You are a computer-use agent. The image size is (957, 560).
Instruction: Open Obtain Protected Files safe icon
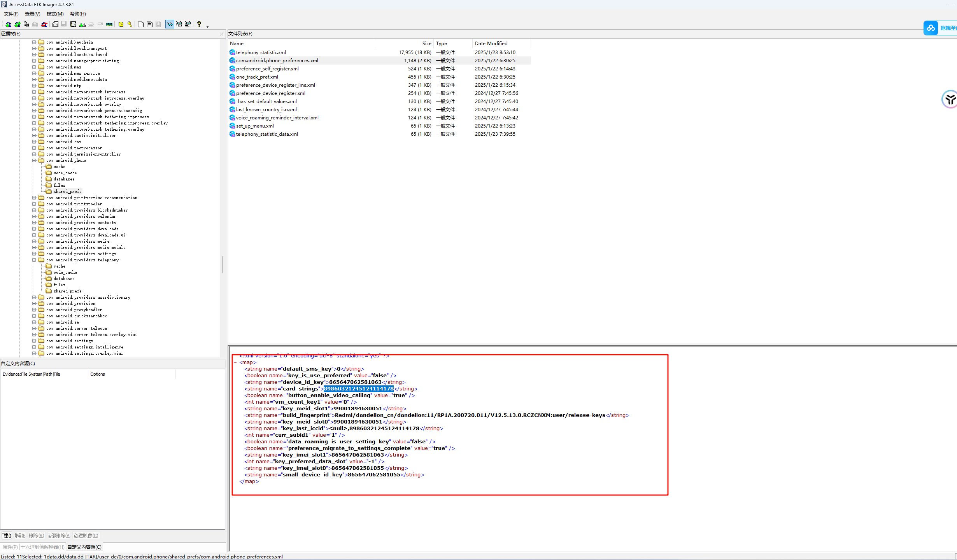pyautogui.click(x=121, y=24)
